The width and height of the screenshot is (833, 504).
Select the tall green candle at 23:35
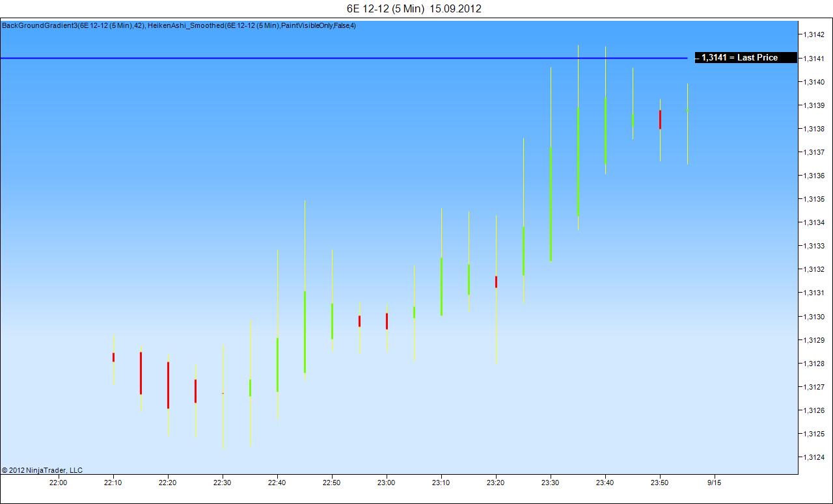578,161
